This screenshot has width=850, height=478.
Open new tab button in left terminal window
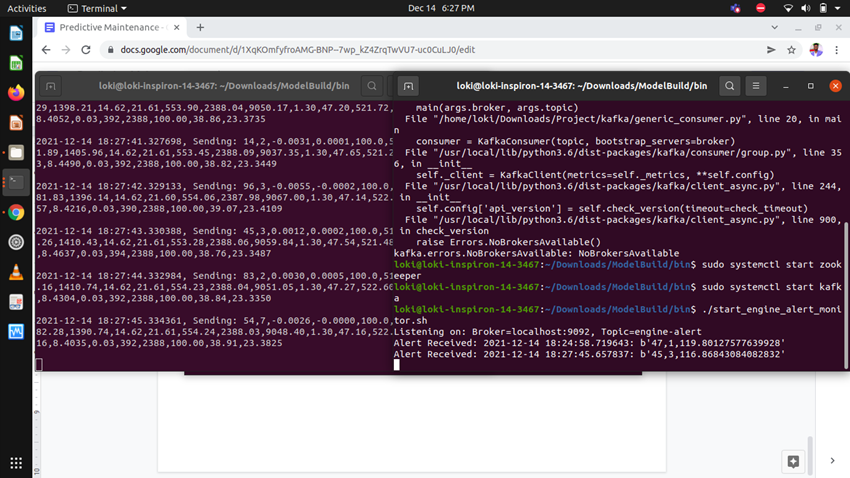(50, 86)
